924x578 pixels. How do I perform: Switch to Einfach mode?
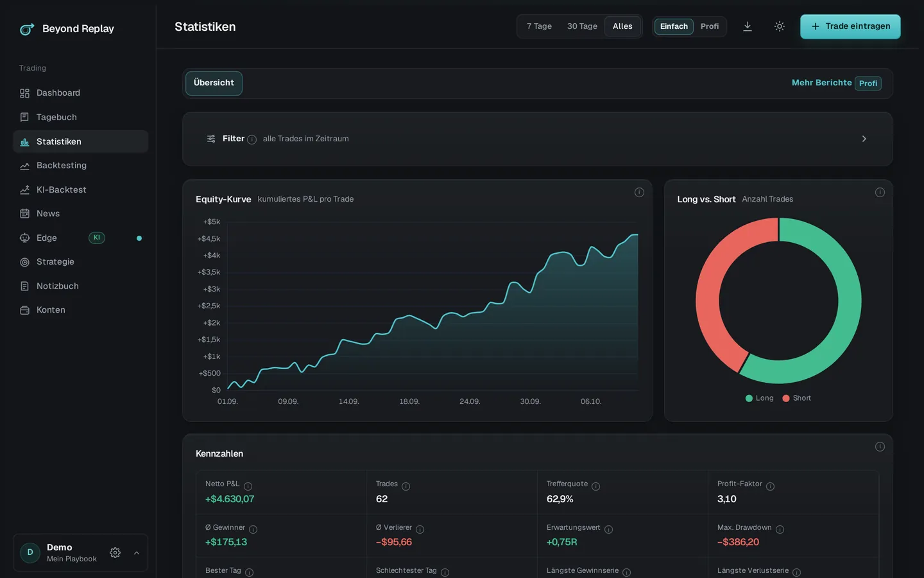(x=674, y=26)
